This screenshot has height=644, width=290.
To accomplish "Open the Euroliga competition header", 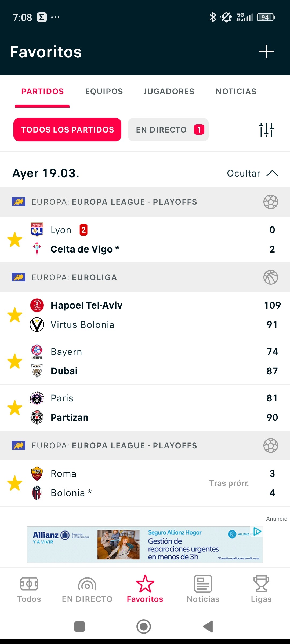I will point(145,277).
